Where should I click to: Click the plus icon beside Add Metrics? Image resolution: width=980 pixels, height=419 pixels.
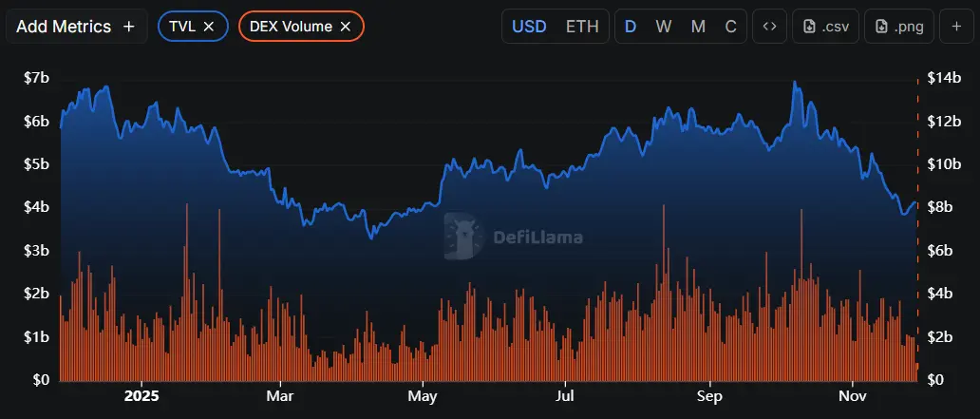point(129,27)
